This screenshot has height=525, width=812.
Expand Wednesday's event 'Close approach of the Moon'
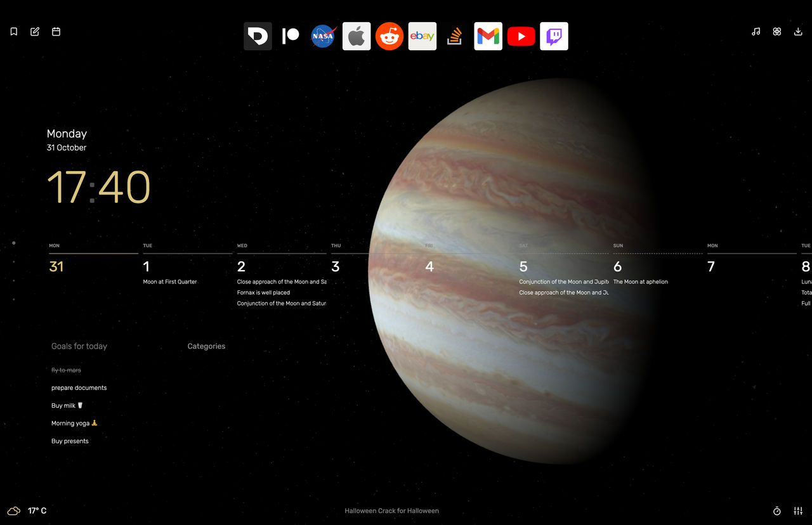282,282
